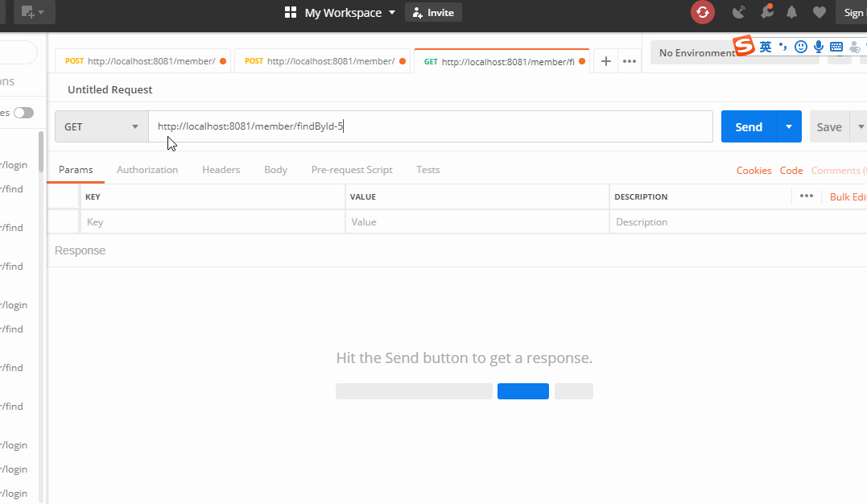This screenshot has width=867, height=504.
Task: Switch the IME English mode icon
Action: click(x=766, y=47)
